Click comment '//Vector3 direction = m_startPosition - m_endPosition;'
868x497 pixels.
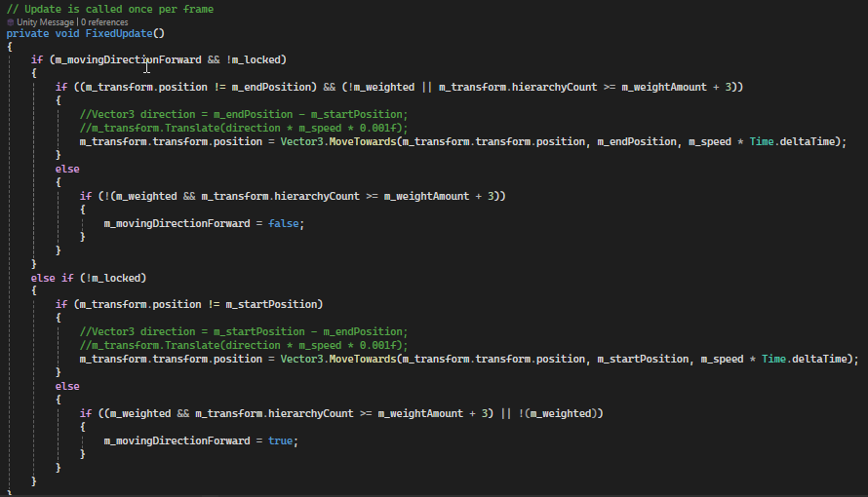(x=244, y=331)
